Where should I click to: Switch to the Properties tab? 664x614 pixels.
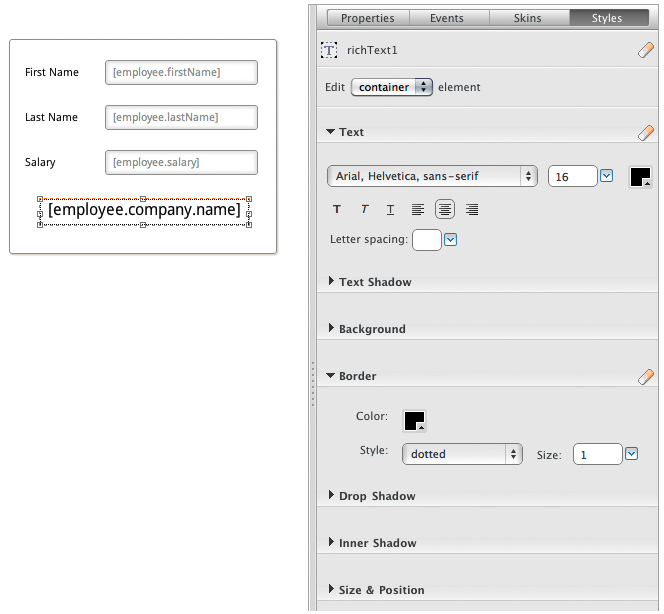click(x=367, y=18)
